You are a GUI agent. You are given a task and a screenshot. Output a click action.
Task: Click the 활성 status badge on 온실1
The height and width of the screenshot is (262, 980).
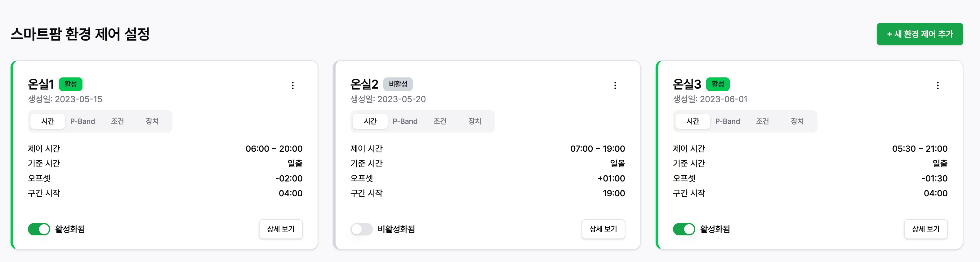(x=72, y=84)
